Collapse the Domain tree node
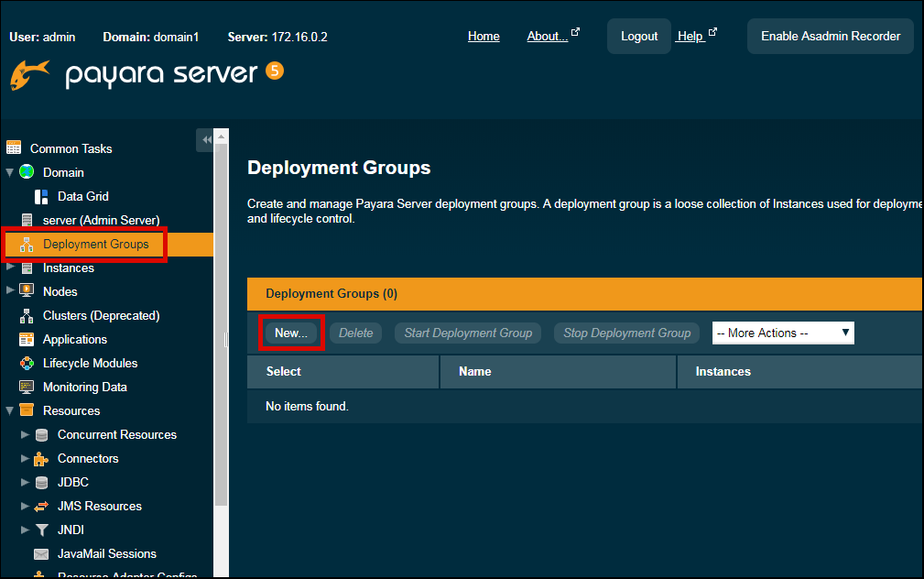Image resolution: width=924 pixels, height=579 pixels. 11,172
